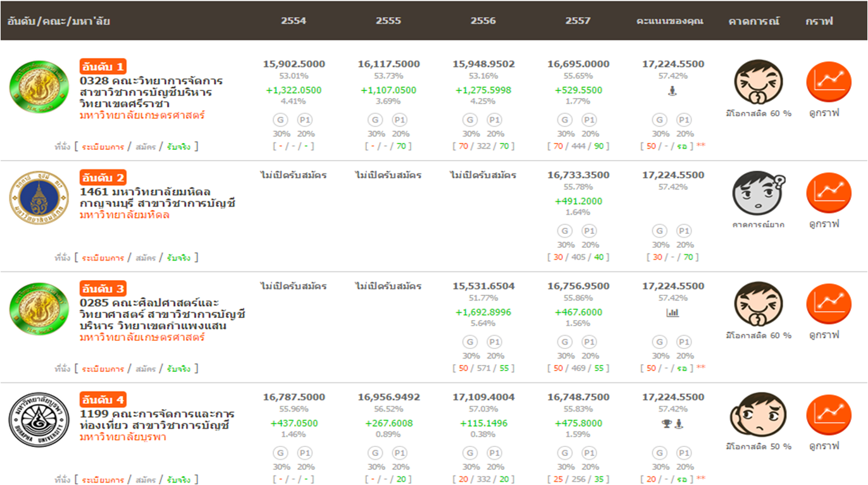Open the มหาวิทยาลัยมหิดล university link
Screen dimensions: 868x485
tap(125, 215)
